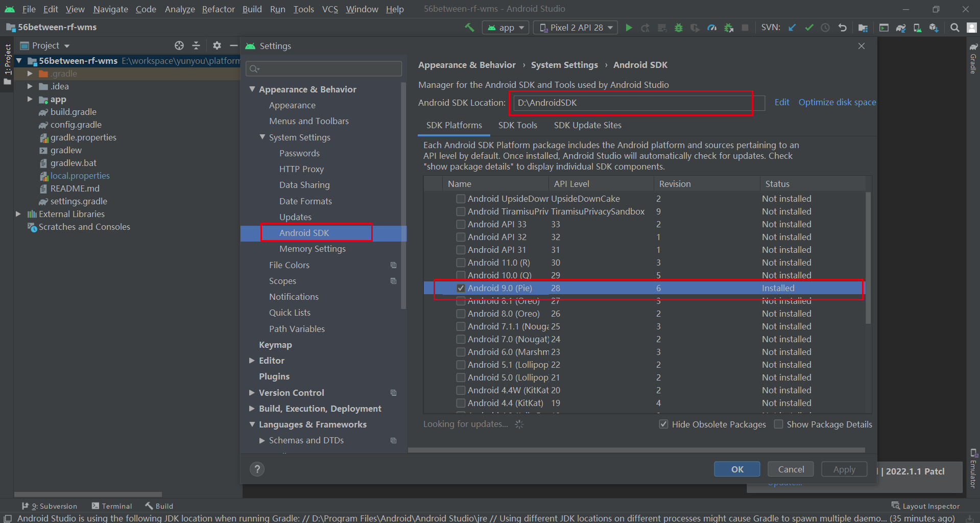Screen dimensions: 980x523
Task: Click the Optimize disk space link
Action: click(x=837, y=102)
